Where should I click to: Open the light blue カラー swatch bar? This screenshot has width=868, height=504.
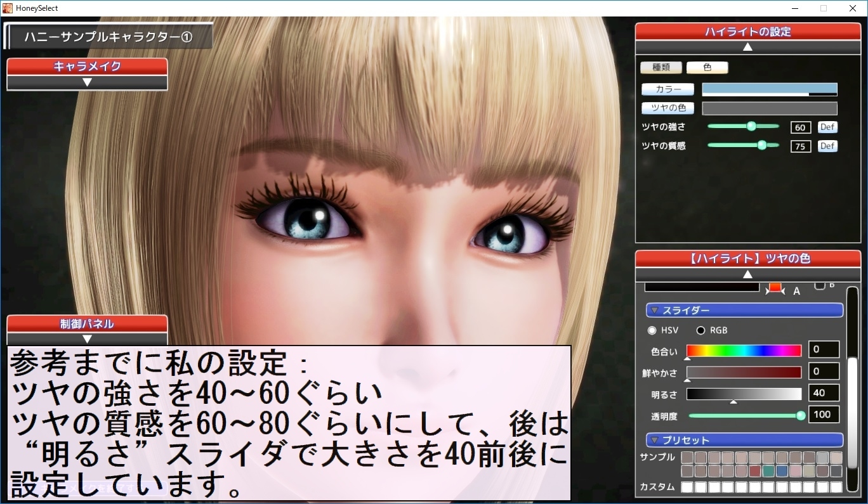(x=770, y=89)
